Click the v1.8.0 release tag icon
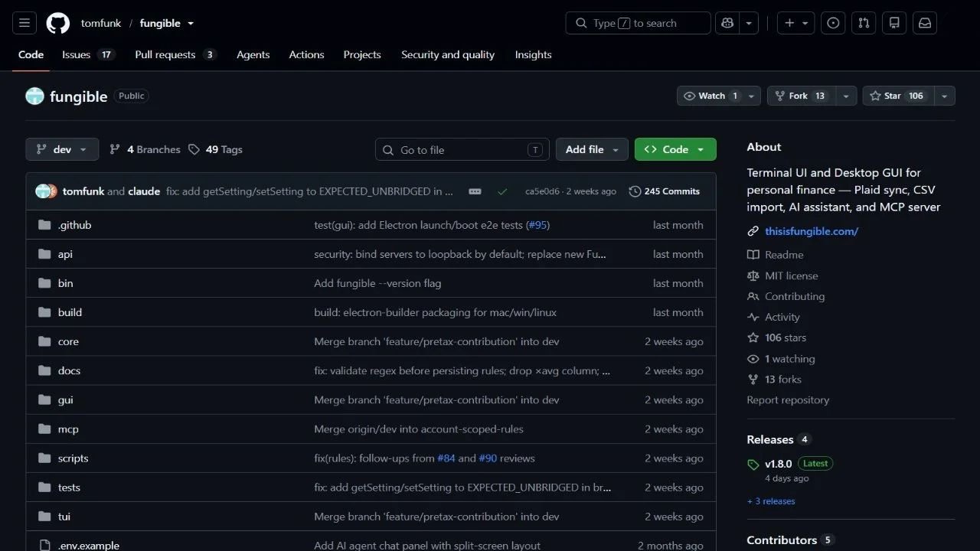Viewport: 980px width, 551px height. pos(753,465)
